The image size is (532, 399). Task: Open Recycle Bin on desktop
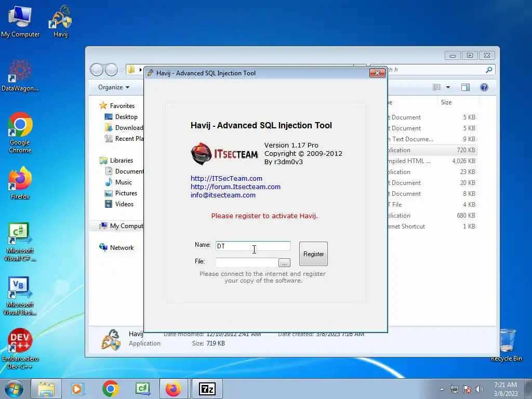pos(507,345)
